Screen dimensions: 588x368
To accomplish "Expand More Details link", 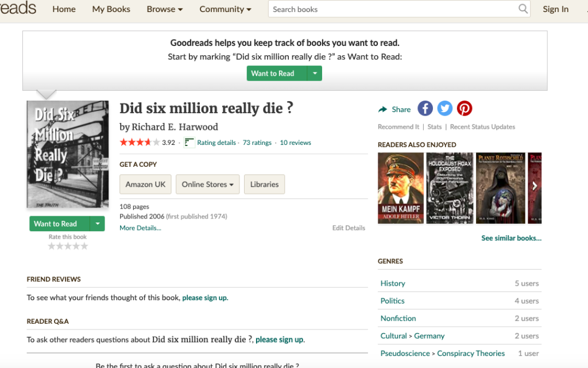I will click(x=140, y=228).
